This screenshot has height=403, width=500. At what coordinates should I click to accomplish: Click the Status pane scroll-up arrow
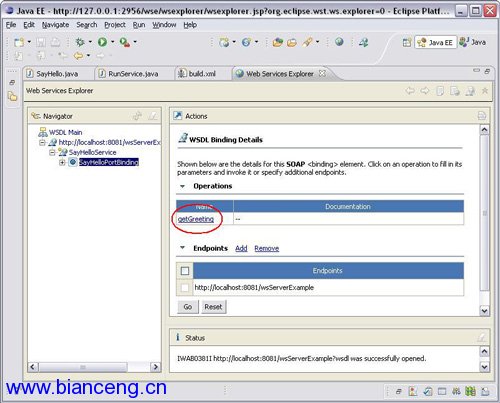[x=484, y=351]
